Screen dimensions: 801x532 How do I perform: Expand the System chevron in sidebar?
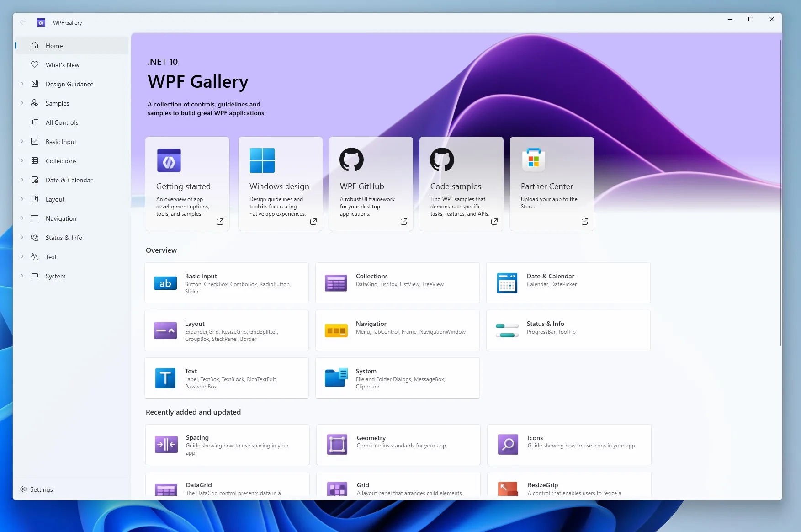(x=22, y=276)
